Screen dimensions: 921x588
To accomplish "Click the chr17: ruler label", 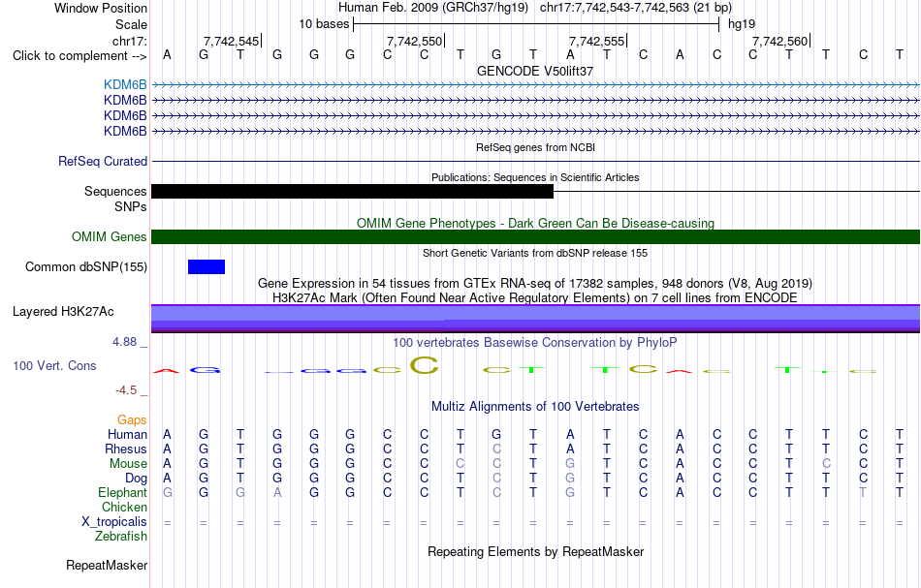I will click(x=130, y=41).
